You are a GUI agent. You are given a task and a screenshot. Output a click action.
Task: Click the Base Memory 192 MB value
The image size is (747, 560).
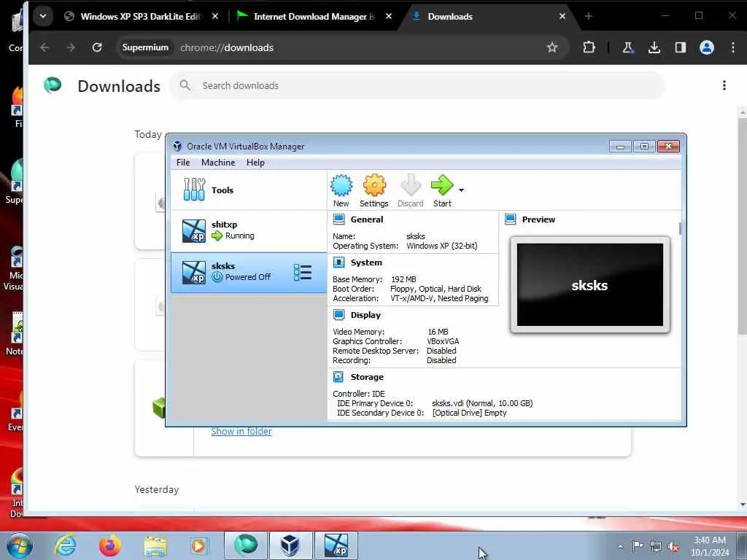point(403,279)
